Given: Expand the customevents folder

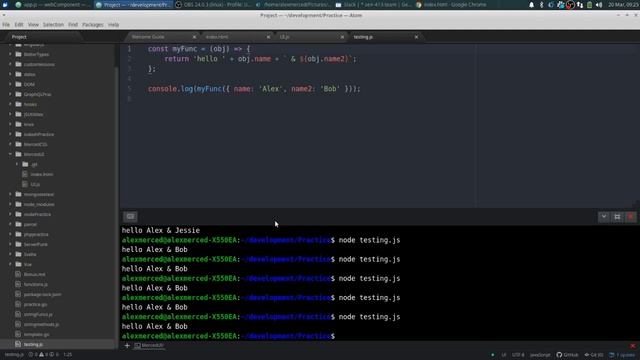Looking at the screenshot, I should [x=10, y=64].
